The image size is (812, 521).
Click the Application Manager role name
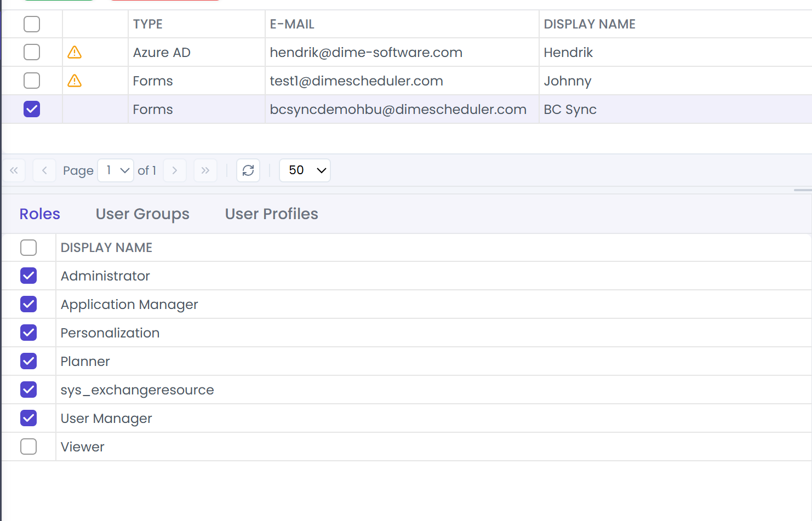tap(129, 305)
